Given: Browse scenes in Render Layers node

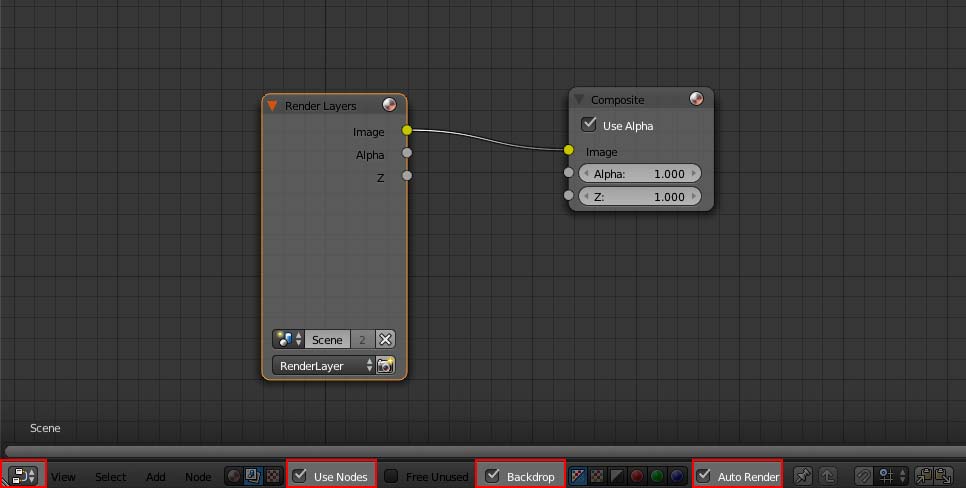Looking at the screenshot, I should [288, 339].
